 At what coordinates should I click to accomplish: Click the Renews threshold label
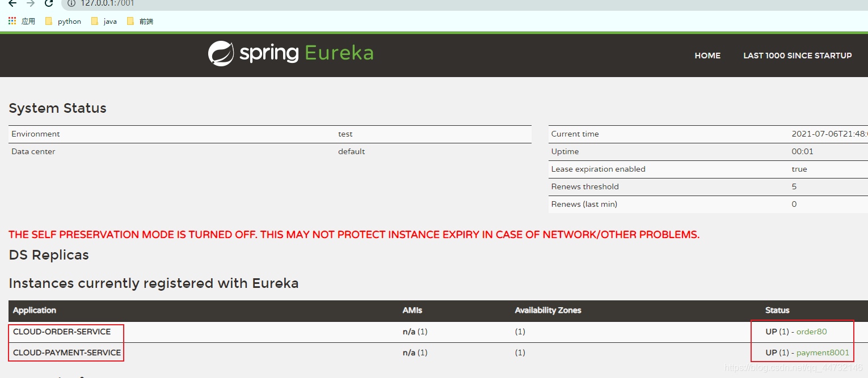click(585, 186)
